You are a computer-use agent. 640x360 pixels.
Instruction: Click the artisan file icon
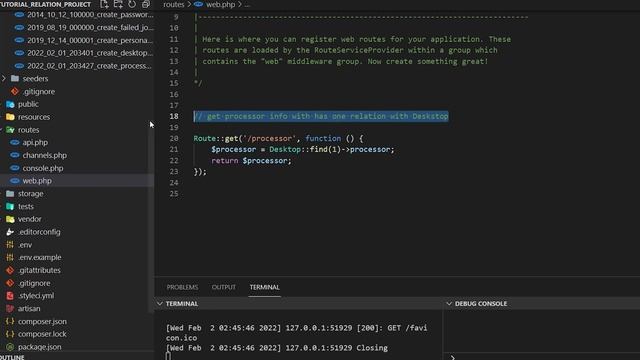coord(10,309)
